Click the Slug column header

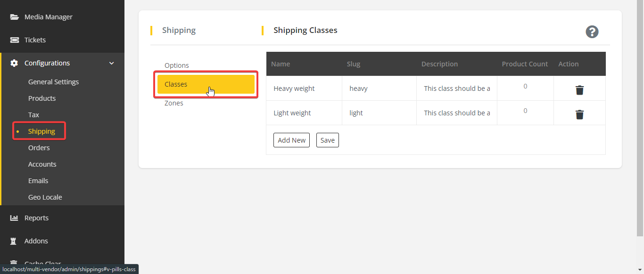coord(354,64)
